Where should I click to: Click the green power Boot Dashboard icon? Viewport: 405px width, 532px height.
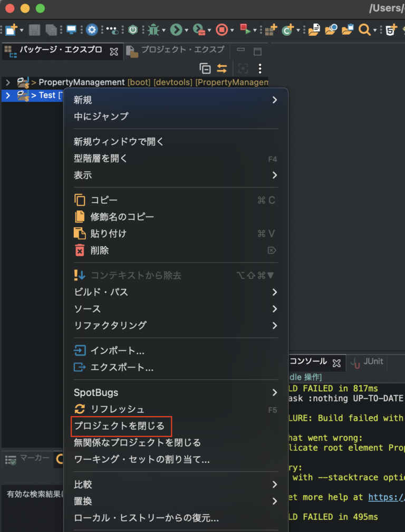click(133, 30)
